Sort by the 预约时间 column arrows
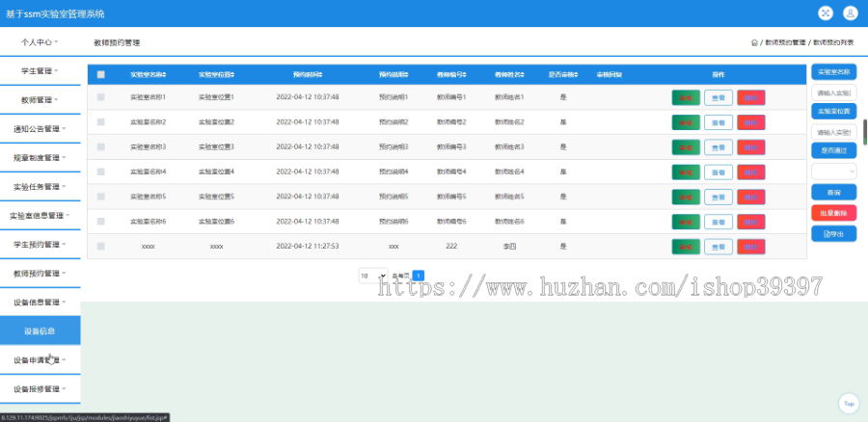This screenshot has width=868, height=422. click(x=320, y=74)
